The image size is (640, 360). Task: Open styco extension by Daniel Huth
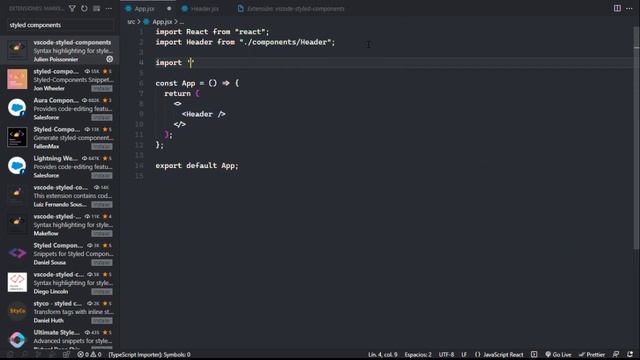click(x=60, y=311)
